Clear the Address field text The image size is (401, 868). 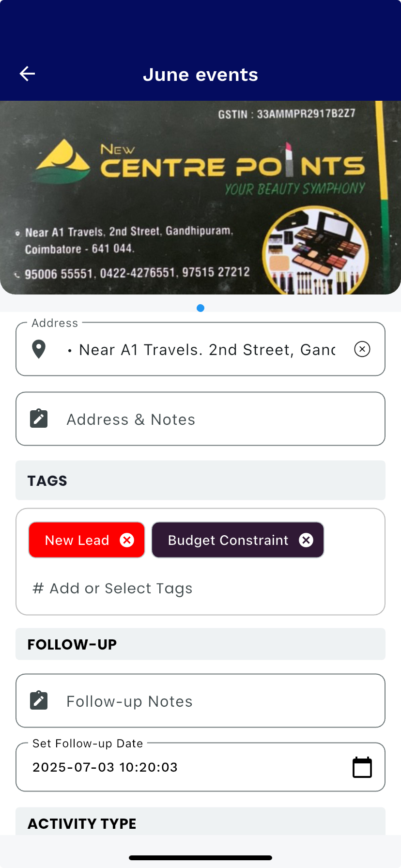(362, 349)
